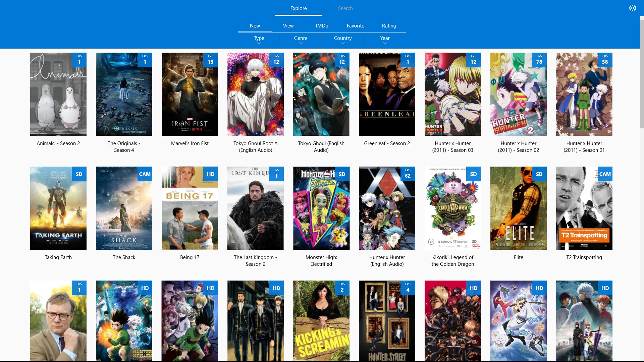The height and width of the screenshot is (362, 644).
Task: Click the Greenleaf Season 2 thumbnail
Action: pos(387,94)
